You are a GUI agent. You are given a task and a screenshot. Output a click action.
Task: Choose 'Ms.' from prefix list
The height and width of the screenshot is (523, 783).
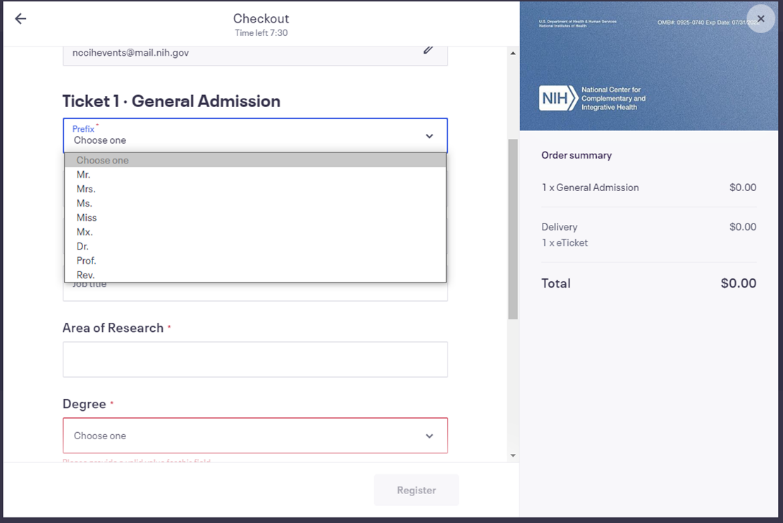[x=255, y=203]
